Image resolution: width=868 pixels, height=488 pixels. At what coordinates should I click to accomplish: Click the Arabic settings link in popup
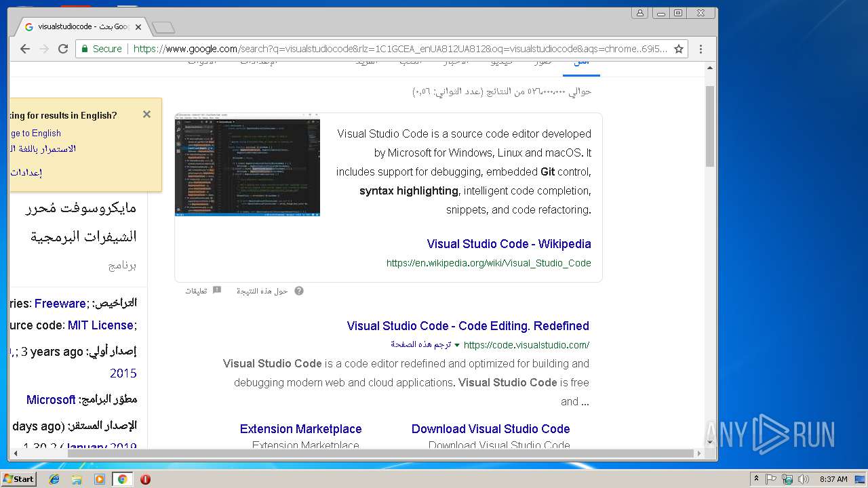tap(26, 172)
